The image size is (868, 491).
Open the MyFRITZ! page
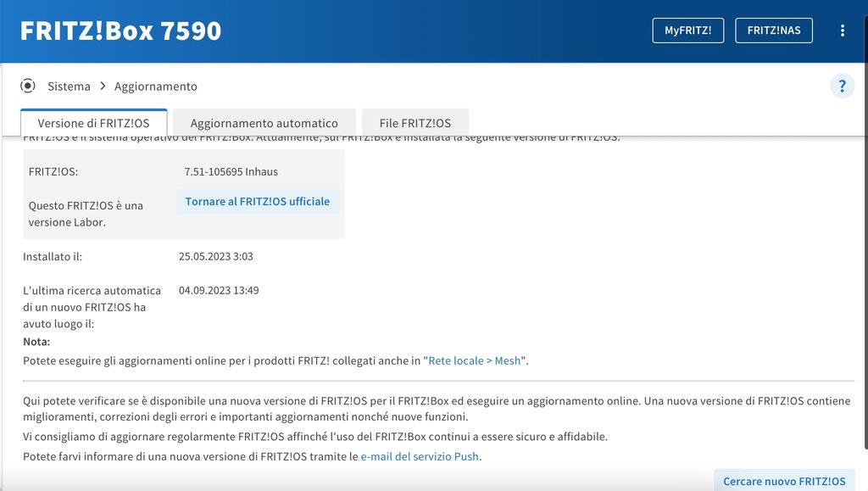click(688, 31)
